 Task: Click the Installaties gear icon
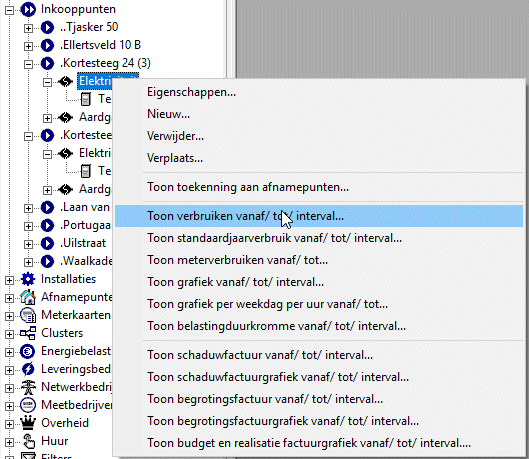tap(28, 279)
